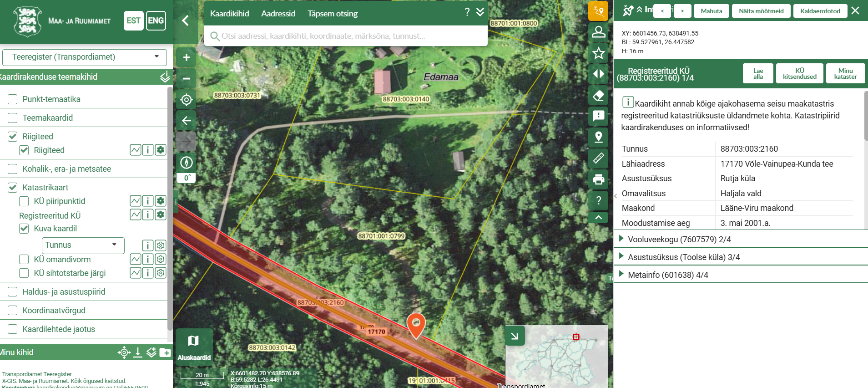Image resolution: width=868 pixels, height=388 pixels.
Task: Open the Täpsem otsing tab
Action: click(333, 14)
